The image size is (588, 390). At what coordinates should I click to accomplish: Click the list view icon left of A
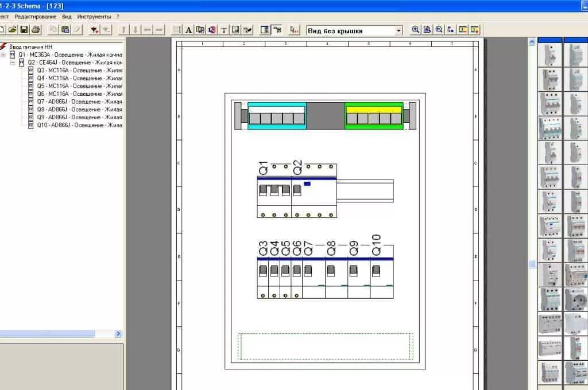[177, 30]
